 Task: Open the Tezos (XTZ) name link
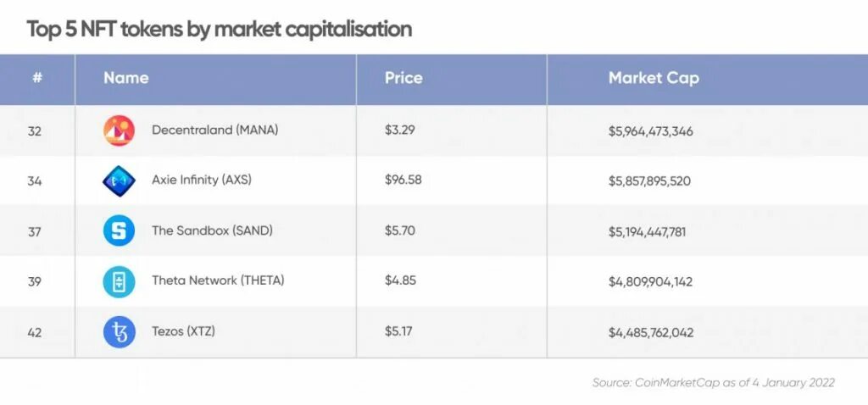183,330
